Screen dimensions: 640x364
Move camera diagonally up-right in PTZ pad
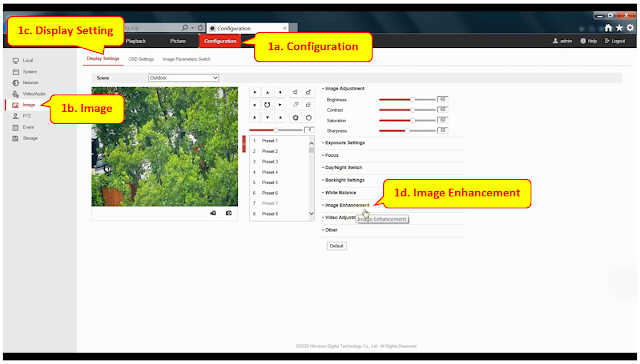(280, 93)
